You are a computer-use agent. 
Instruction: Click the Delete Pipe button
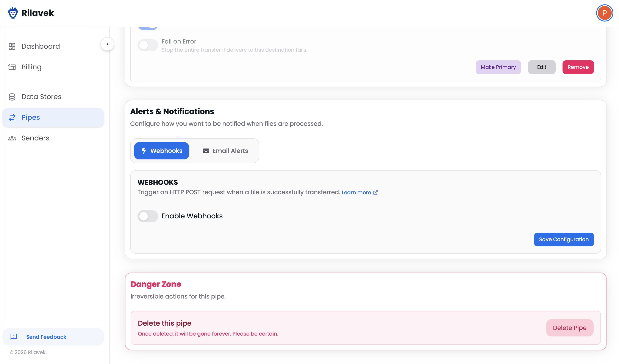pyautogui.click(x=569, y=328)
